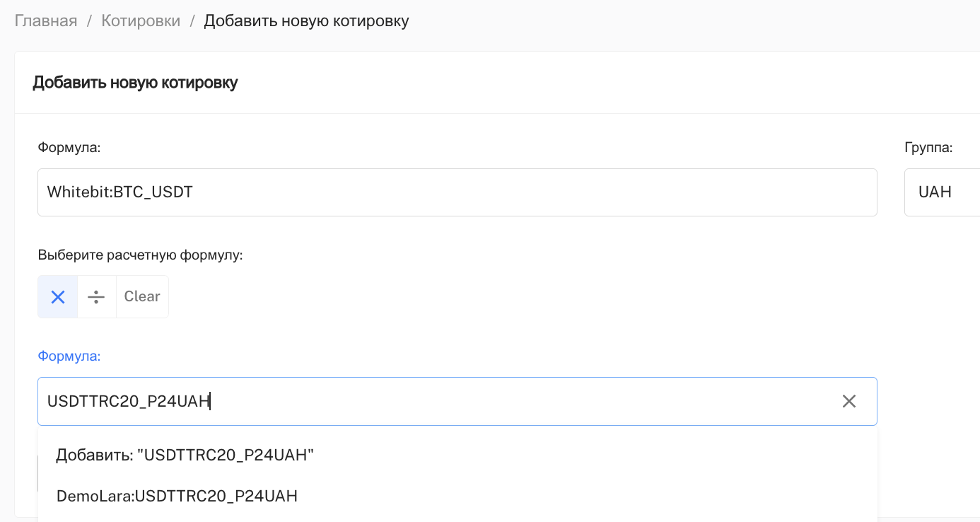
Task: Choose the Добавить: "USDTTRC20_P24UAH" suggestion
Action: coord(185,455)
